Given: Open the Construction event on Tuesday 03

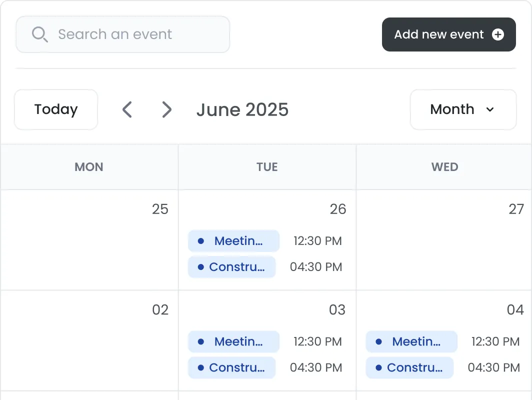Looking at the screenshot, I should pos(232,368).
